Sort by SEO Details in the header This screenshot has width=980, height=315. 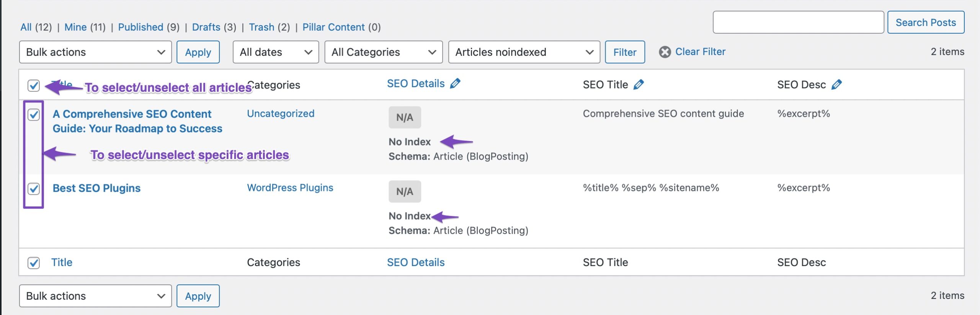(x=416, y=84)
